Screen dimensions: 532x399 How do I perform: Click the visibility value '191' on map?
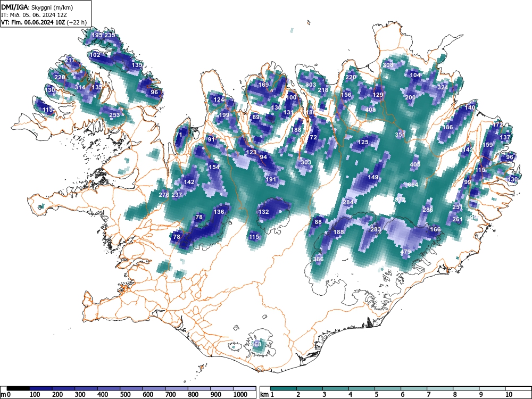pos(271,179)
